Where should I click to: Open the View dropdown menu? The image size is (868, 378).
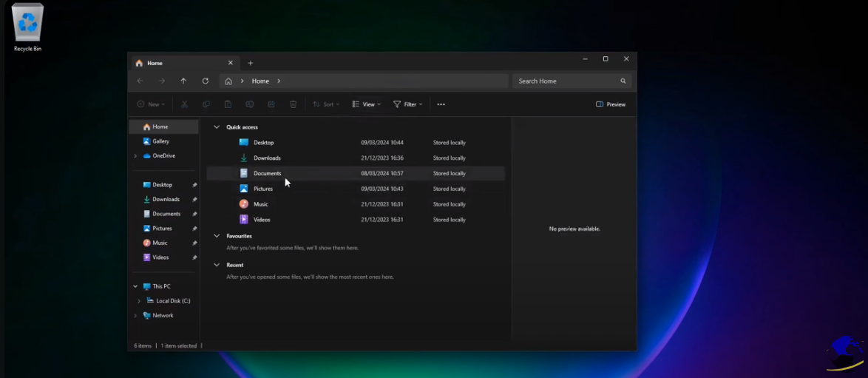367,104
